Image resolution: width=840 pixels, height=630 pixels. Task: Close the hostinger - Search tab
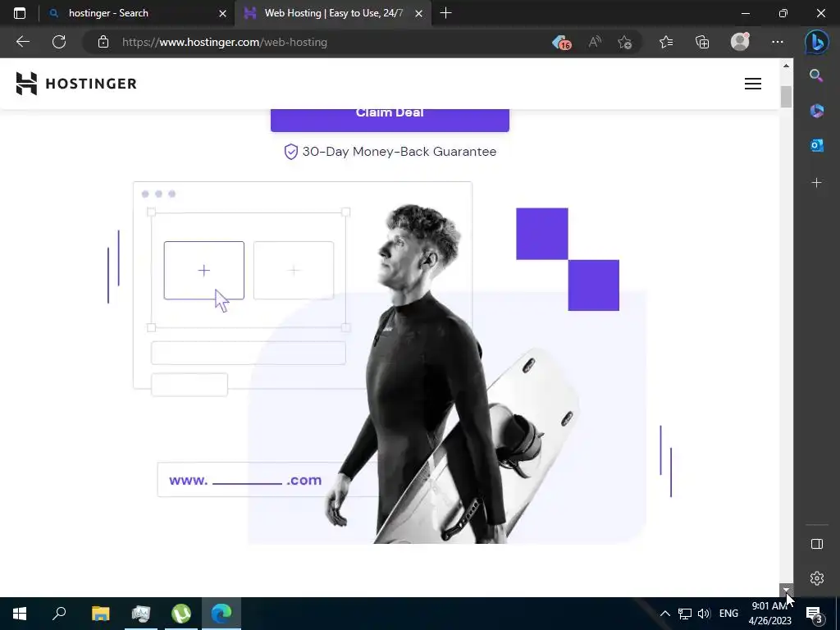click(x=223, y=13)
